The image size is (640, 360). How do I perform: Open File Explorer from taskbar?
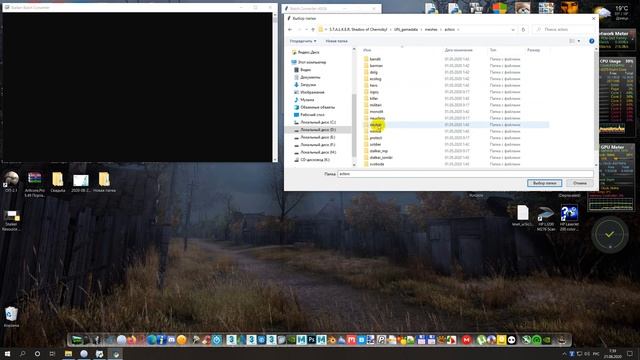(68, 353)
